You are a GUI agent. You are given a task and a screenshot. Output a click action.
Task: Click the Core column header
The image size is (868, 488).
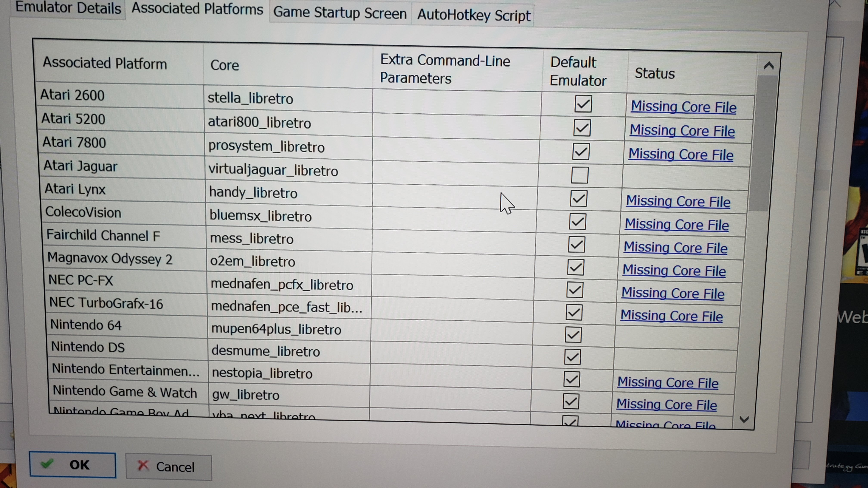point(288,66)
